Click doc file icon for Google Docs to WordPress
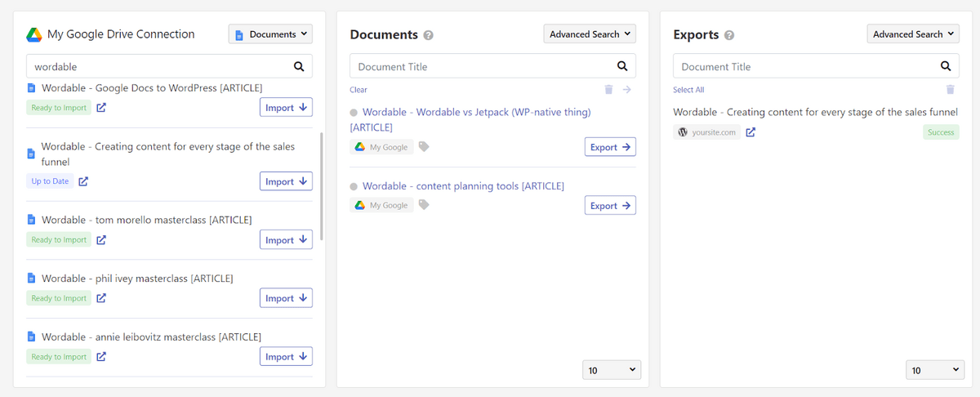The height and width of the screenshot is (397, 980). (x=31, y=87)
